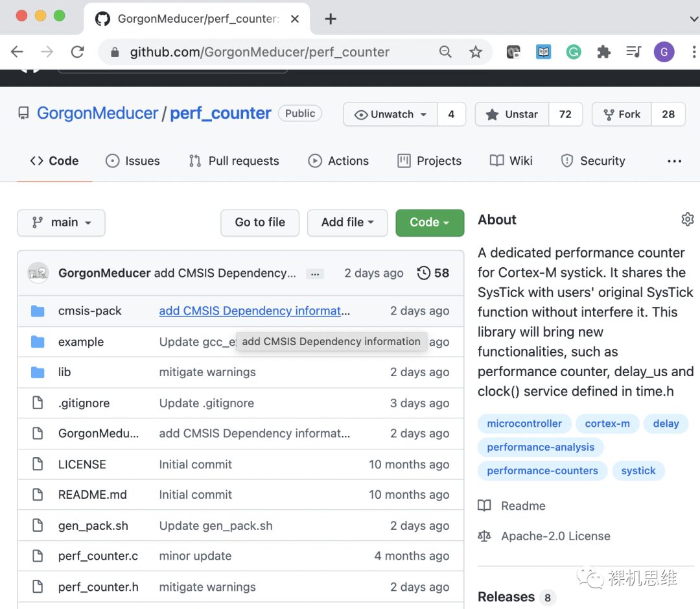Open the Releases section link
The width and height of the screenshot is (700, 609).
pyautogui.click(x=506, y=597)
